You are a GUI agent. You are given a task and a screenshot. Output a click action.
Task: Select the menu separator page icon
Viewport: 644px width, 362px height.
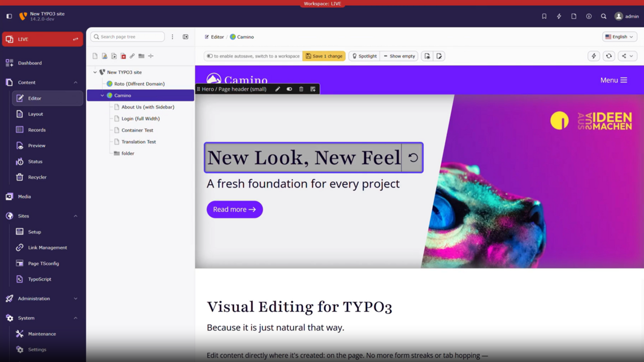[x=151, y=56]
